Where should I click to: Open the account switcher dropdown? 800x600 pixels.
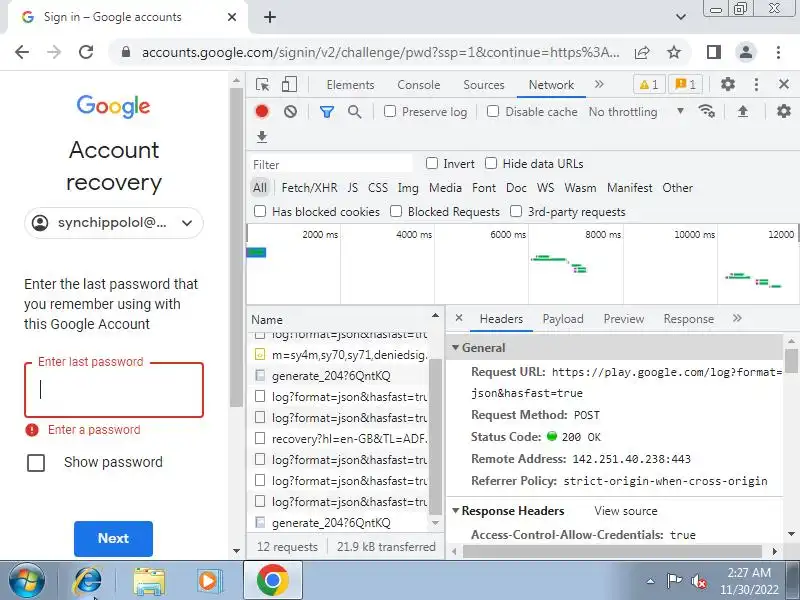click(x=187, y=223)
